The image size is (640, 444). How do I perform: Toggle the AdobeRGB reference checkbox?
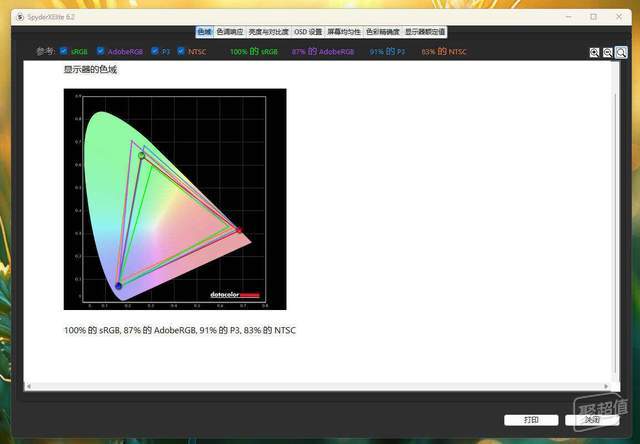[100, 51]
